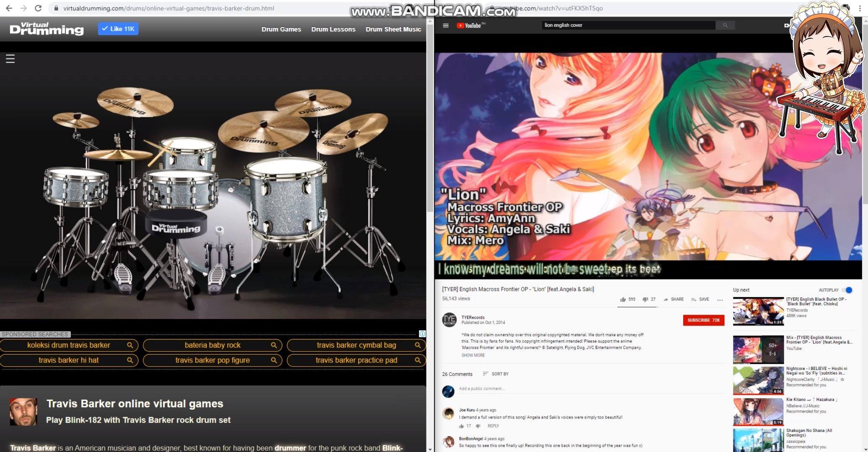The height and width of the screenshot is (452, 868).
Task: Reply to Joe Kuru's comment
Action: (493, 426)
